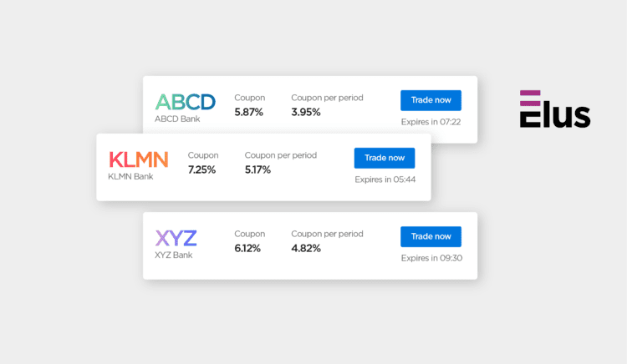Viewport: 627px width, 364px height.
Task: Click the 5.87% coupon value
Action: [x=248, y=112]
